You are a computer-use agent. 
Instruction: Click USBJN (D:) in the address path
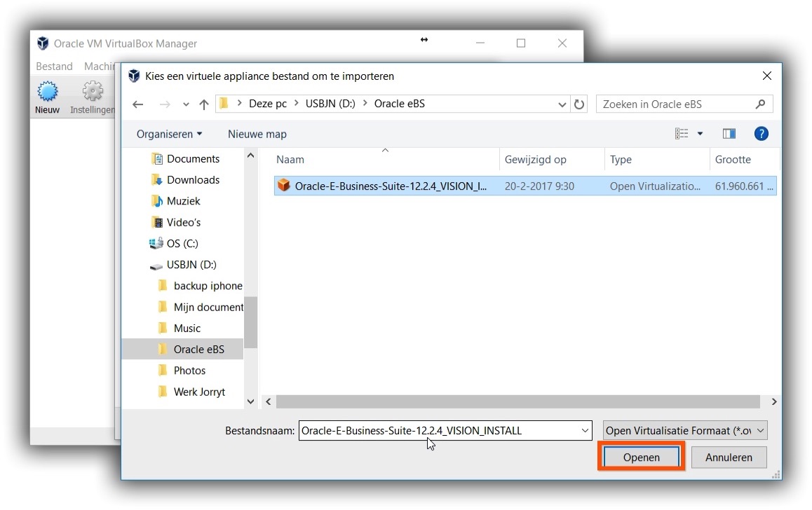coord(330,104)
